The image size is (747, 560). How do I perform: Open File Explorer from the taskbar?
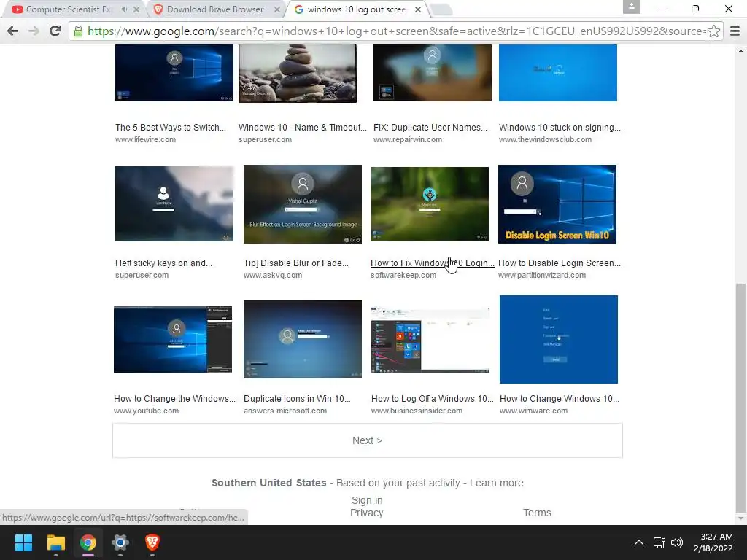pyautogui.click(x=55, y=542)
